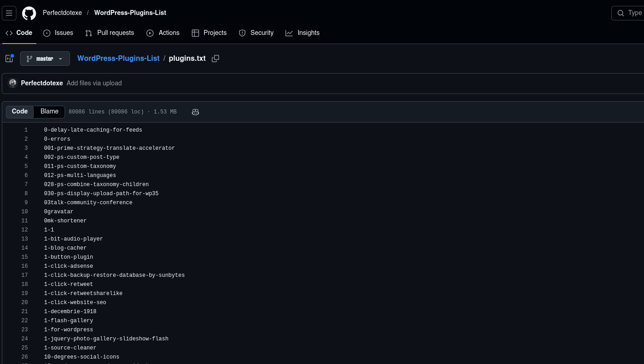Switch to Blame view toggle
Screen dimensions: 644x364
[50, 112]
